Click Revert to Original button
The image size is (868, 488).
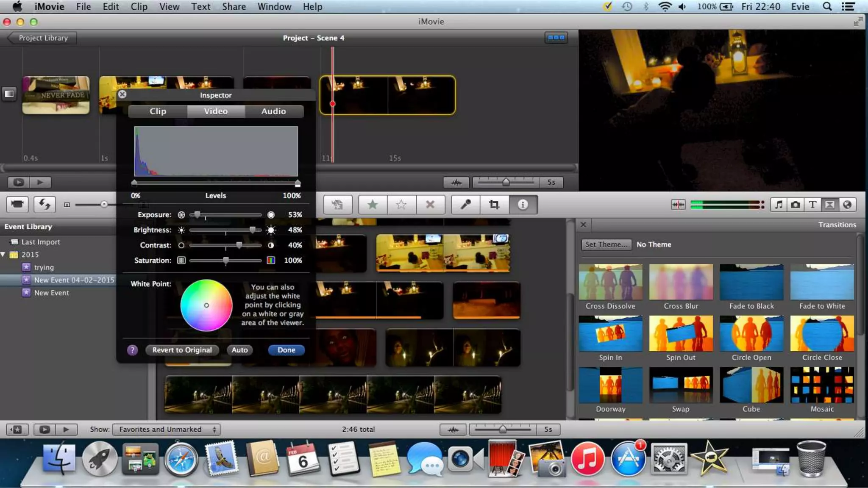[x=182, y=350]
